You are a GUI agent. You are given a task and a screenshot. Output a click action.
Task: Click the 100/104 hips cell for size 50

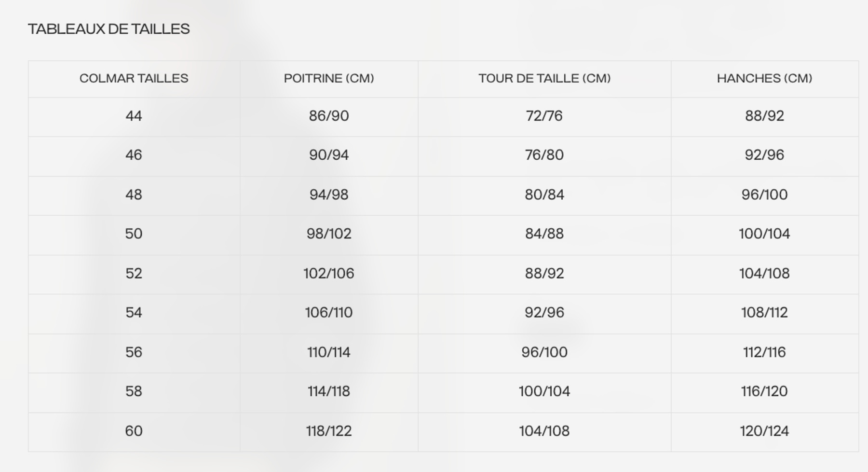coord(764,234)
